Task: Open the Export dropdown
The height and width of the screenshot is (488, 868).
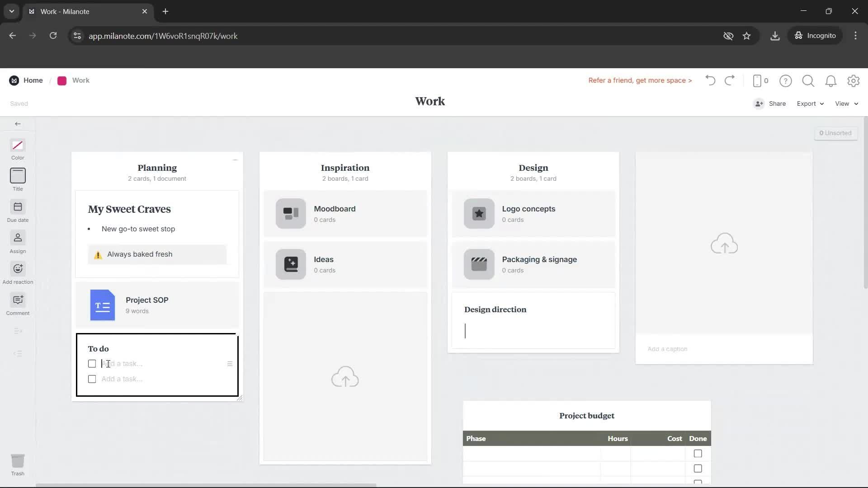Action: (x=809, y=103)
